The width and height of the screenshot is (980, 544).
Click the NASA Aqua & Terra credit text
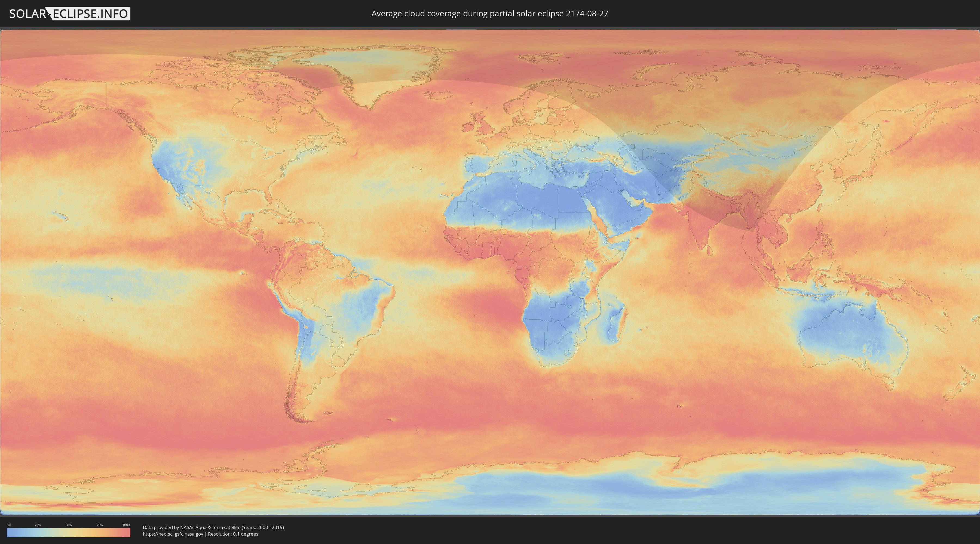click(213, 527)
